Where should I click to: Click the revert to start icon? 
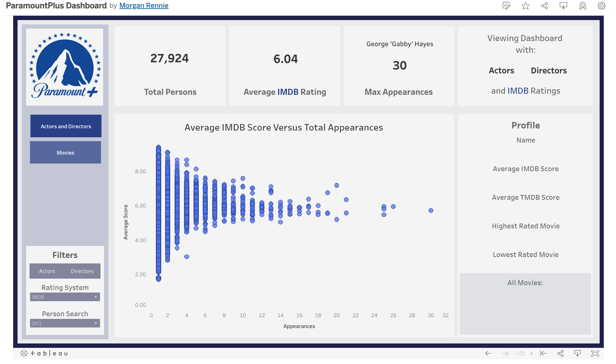coord(543,353)
